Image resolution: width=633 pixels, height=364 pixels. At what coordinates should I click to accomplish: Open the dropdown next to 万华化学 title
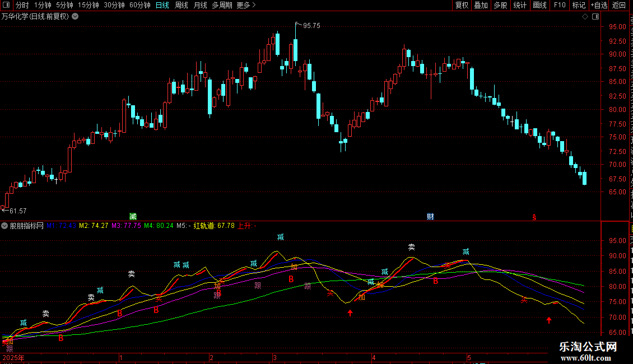[75, 17]
